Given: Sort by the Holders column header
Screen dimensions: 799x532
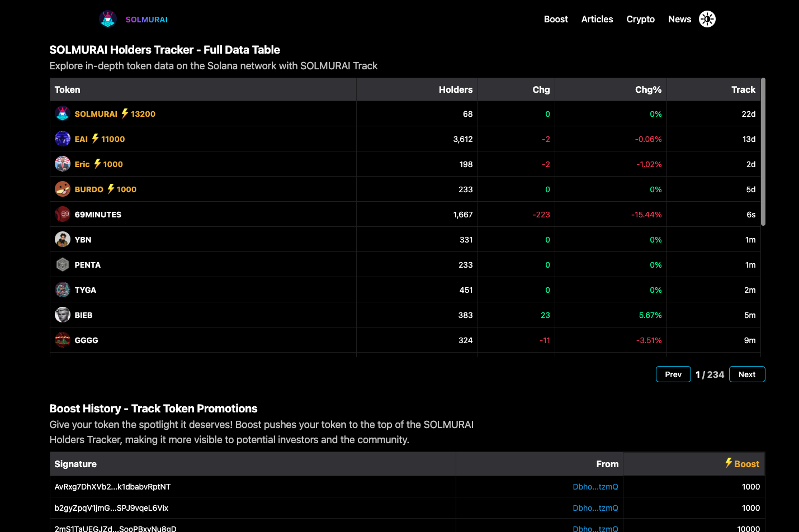Looking at the screenshot, I should (455, 89).
